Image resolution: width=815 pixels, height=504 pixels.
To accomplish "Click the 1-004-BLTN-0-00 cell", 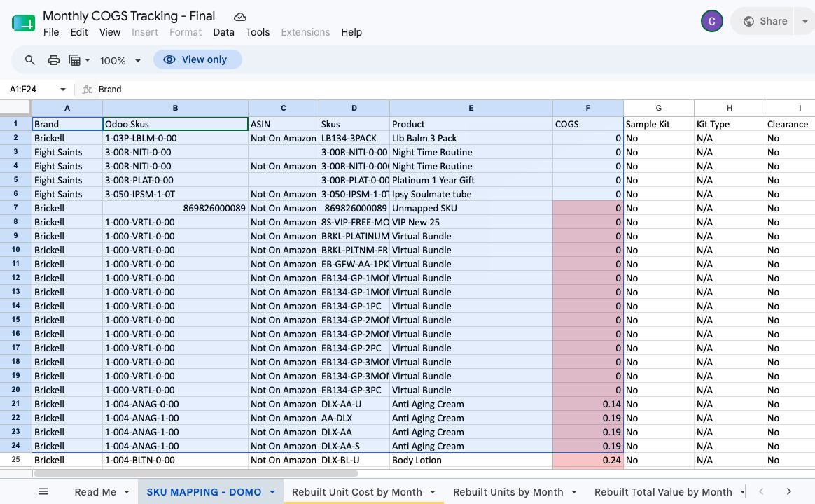I will (175, 461).
